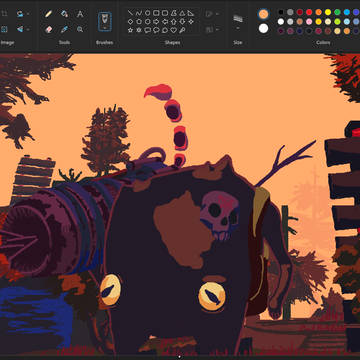The width and height of the screenshot is (360, 360).
Task: Choose the Hexagon shape
Action: pos(148,22)
